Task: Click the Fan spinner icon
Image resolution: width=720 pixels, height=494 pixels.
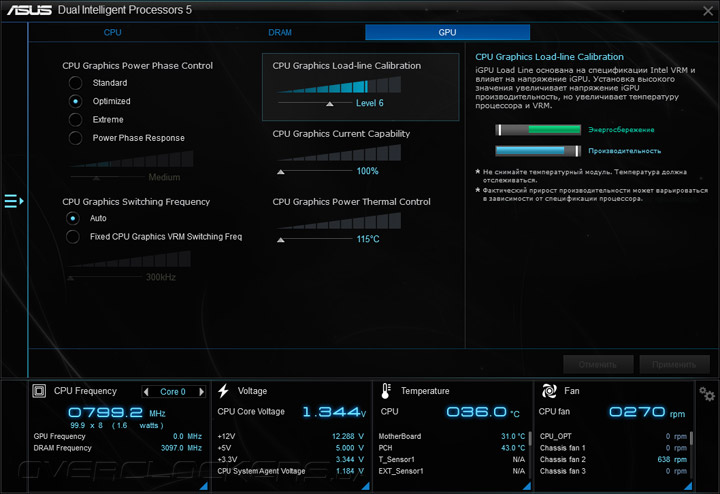Action: coord(549,391)
